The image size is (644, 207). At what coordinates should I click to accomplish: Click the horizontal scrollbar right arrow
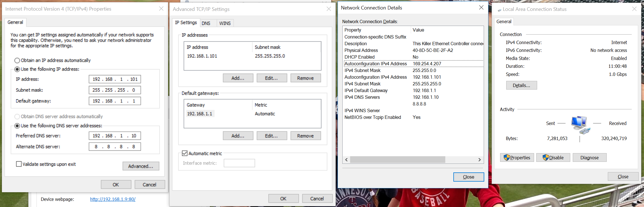pos(480,160)
